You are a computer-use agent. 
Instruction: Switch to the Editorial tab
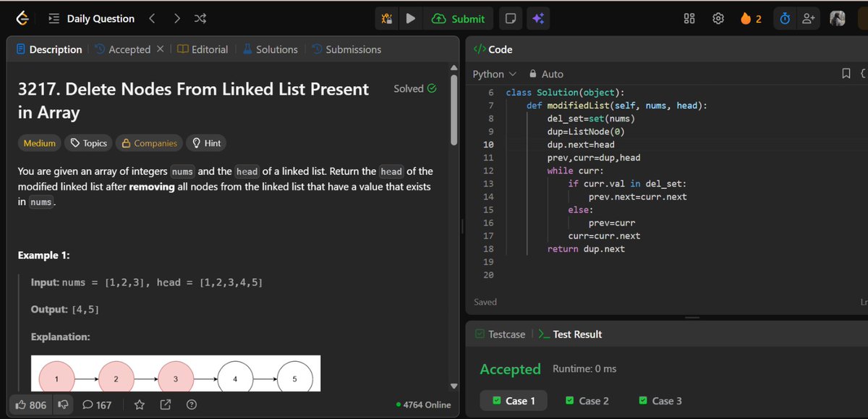pyautogui.click(x=208, y=49)
